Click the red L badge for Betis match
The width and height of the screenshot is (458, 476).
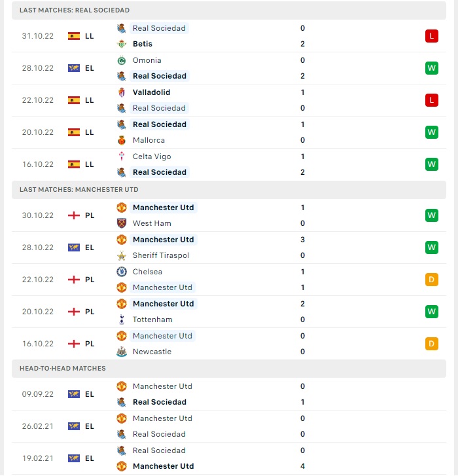(432, 36)
